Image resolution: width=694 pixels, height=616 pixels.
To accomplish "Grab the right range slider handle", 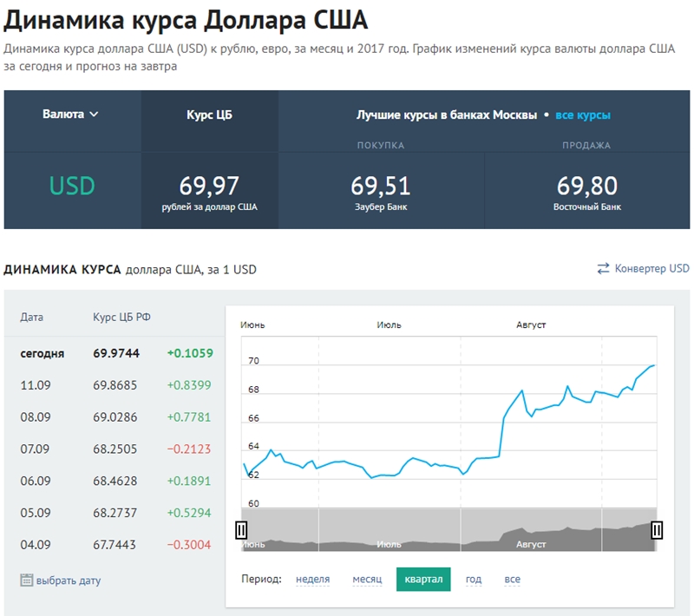I will click(657, 529).
